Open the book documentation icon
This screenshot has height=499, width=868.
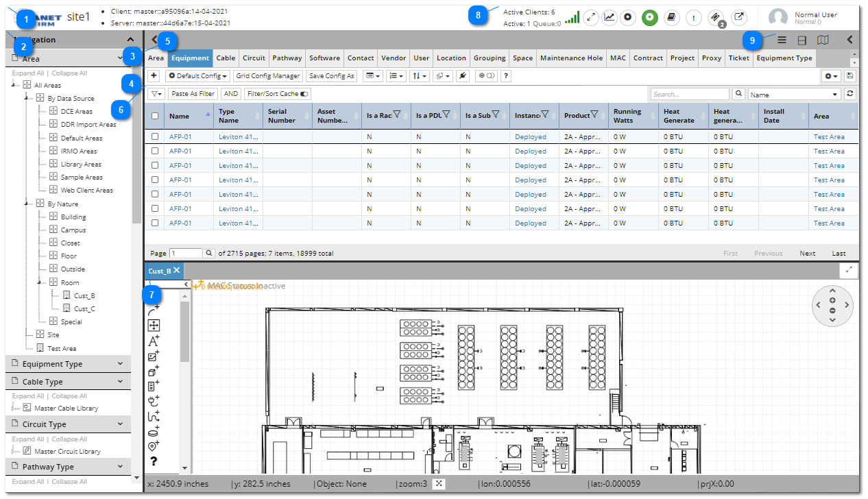[672, 18]
